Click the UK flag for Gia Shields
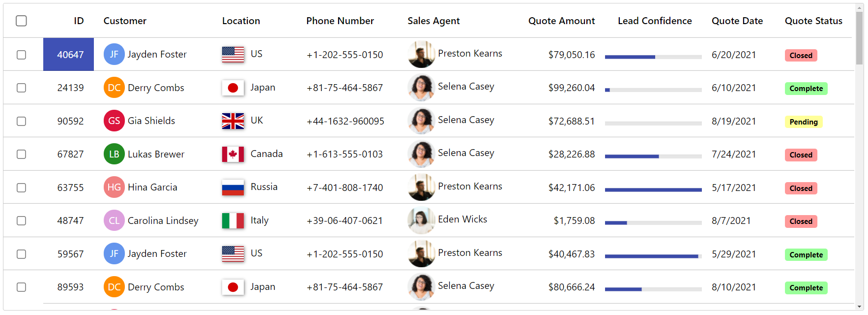 pos(233,121)
